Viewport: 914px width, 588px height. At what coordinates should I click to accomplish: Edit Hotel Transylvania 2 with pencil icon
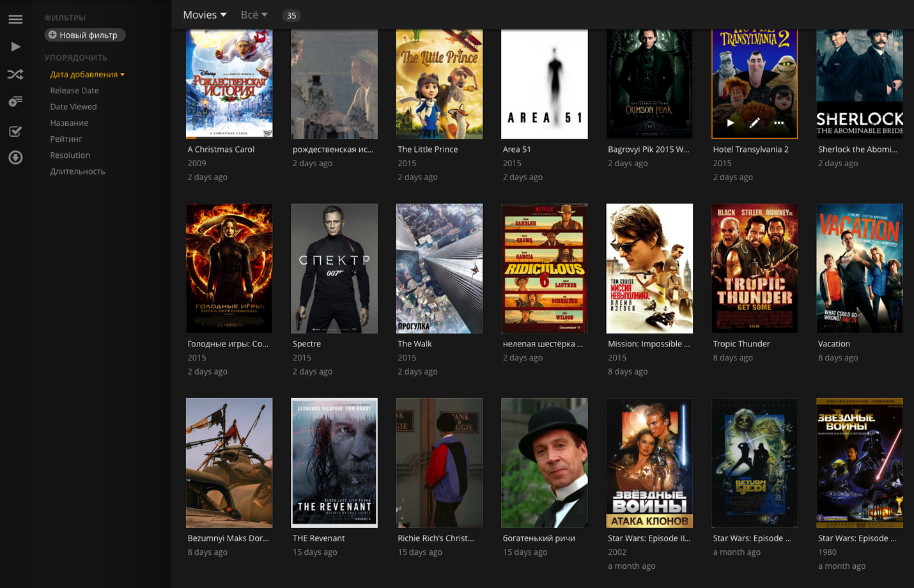754,123
